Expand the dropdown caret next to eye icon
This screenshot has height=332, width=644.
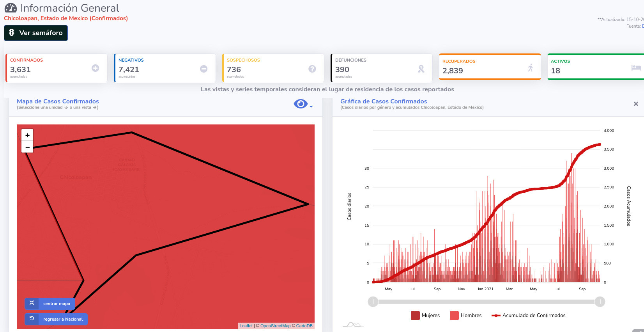tap(311, 107)
